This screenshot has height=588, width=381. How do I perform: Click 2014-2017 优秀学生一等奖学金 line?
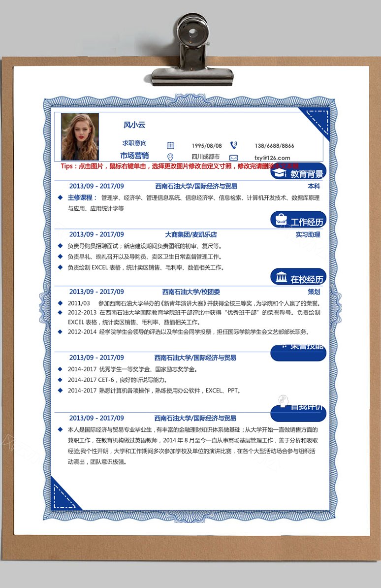133,369
